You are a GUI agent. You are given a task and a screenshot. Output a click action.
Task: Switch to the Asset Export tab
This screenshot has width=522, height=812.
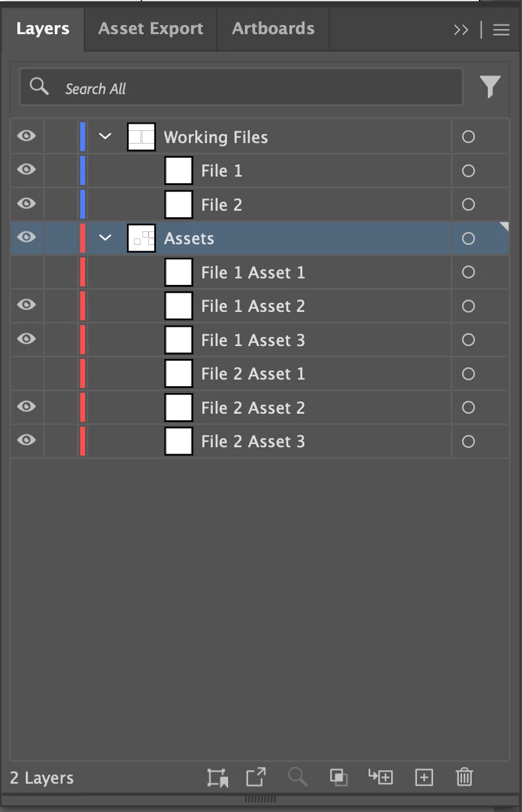pos(151,28)
